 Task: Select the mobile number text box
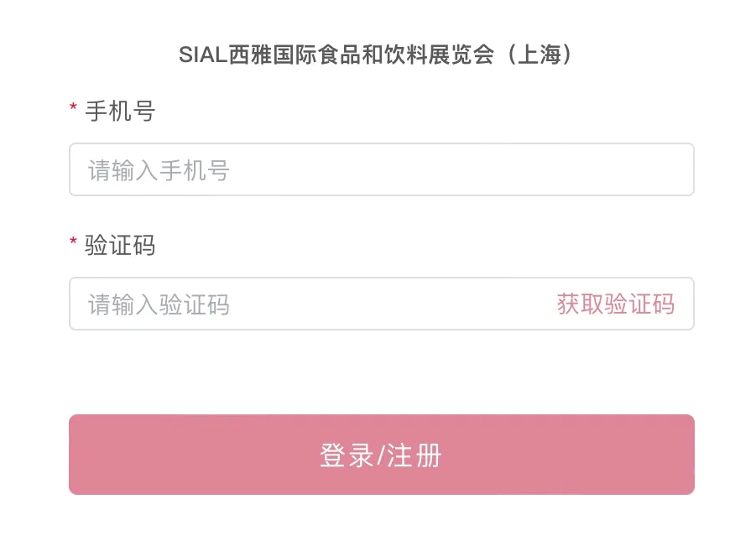coord(381,170)
